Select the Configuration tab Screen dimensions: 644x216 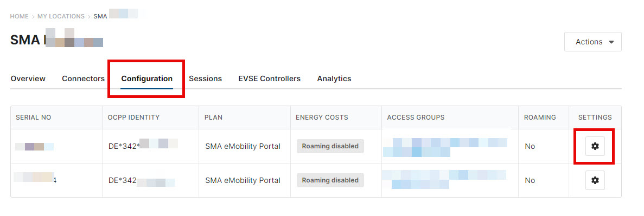(x=146, y=78)
